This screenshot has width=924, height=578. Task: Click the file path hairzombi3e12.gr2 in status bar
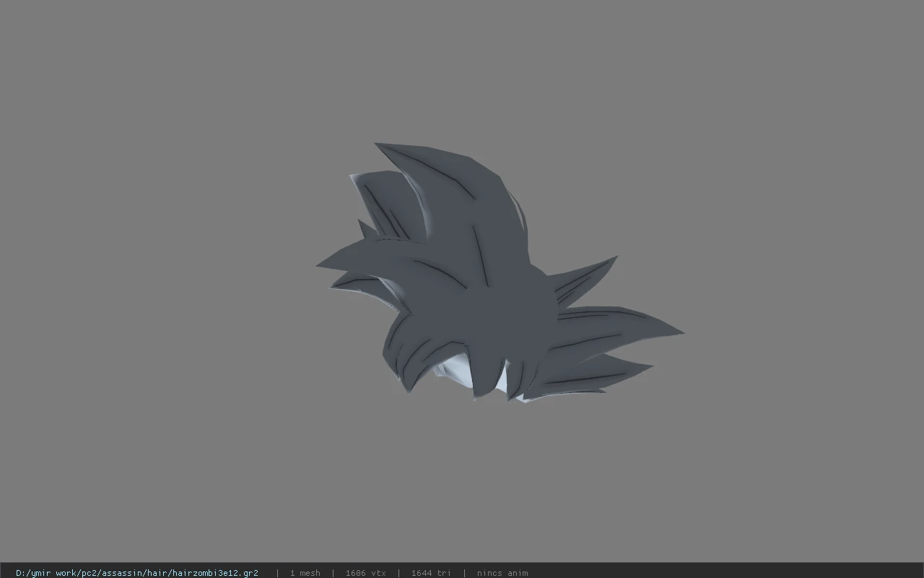pos(137,573)
